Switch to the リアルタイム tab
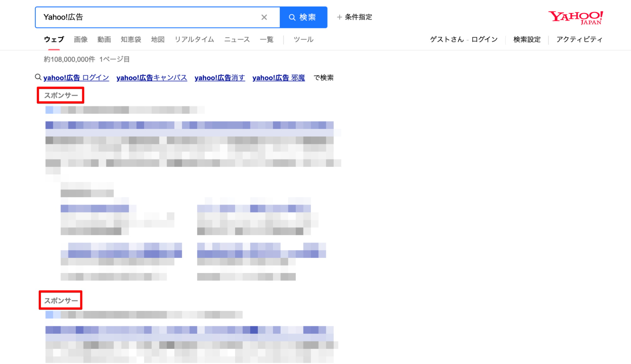The image size is (631, 364). click(194, 39)
